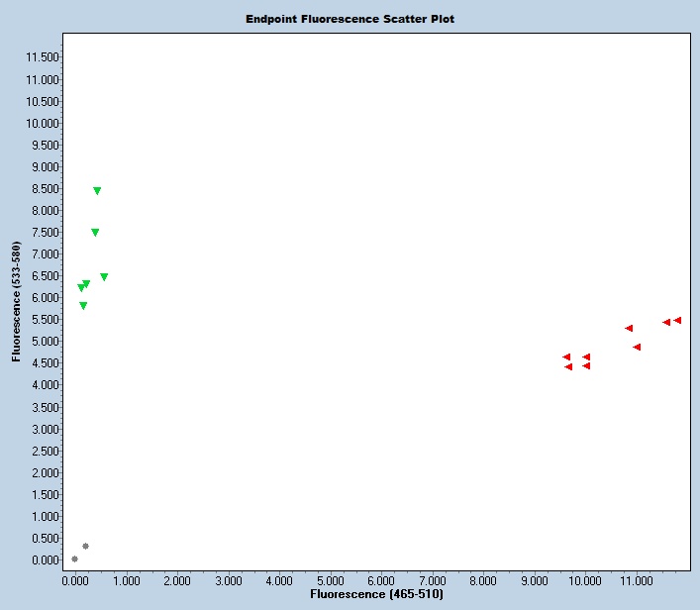Select the green triangle near 7.500 fluorescence

95,233
